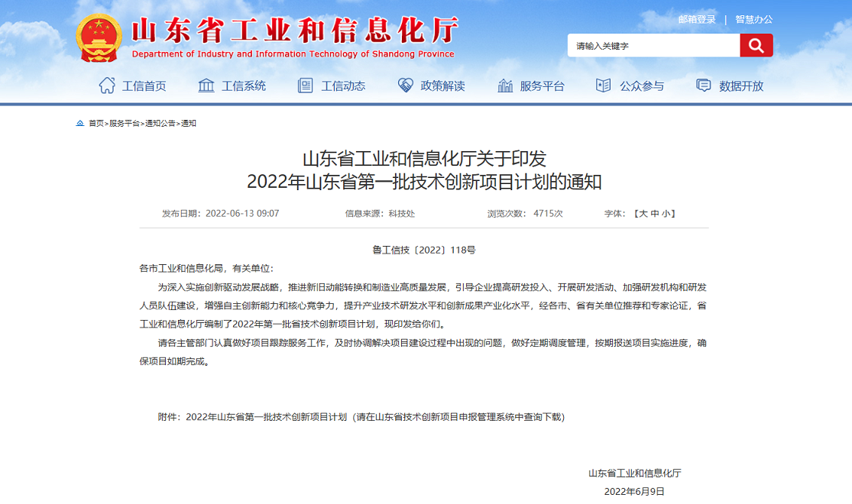Click the salutation 各市工业和信息化局,有关单位
Viewport: 852px width, 504px height.
click(206, 268)
